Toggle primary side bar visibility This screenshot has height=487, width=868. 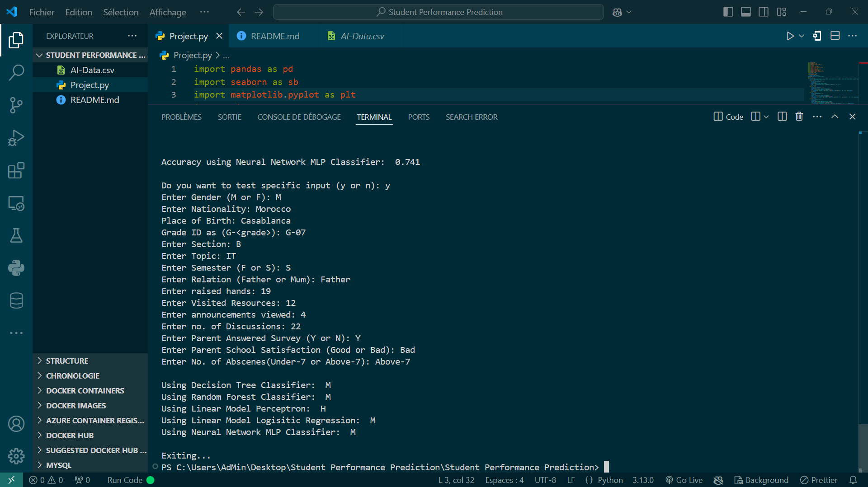pos(728,12)
